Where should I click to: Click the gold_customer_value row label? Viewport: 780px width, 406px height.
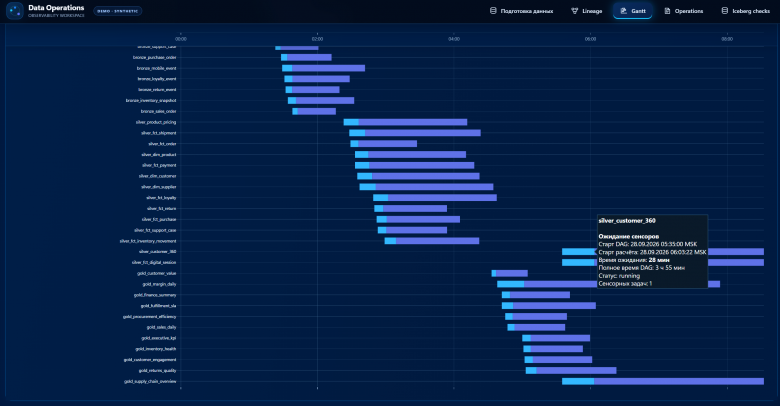(157, 274)
